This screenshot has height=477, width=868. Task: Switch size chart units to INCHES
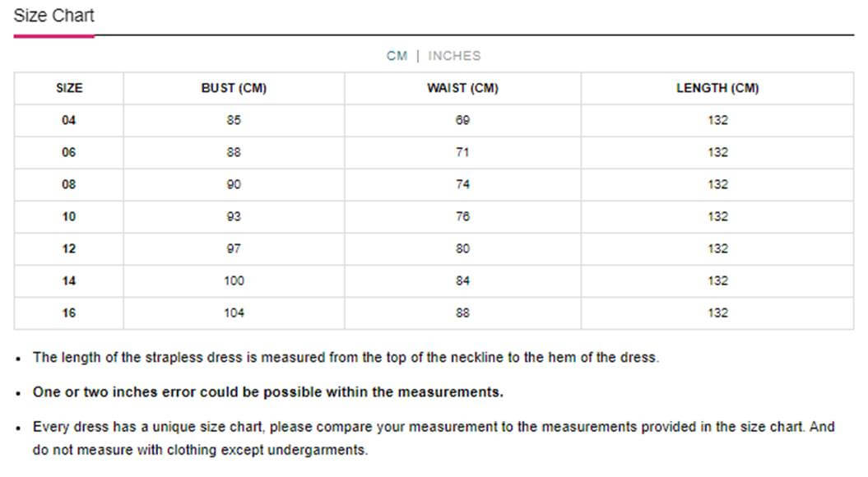454,56
